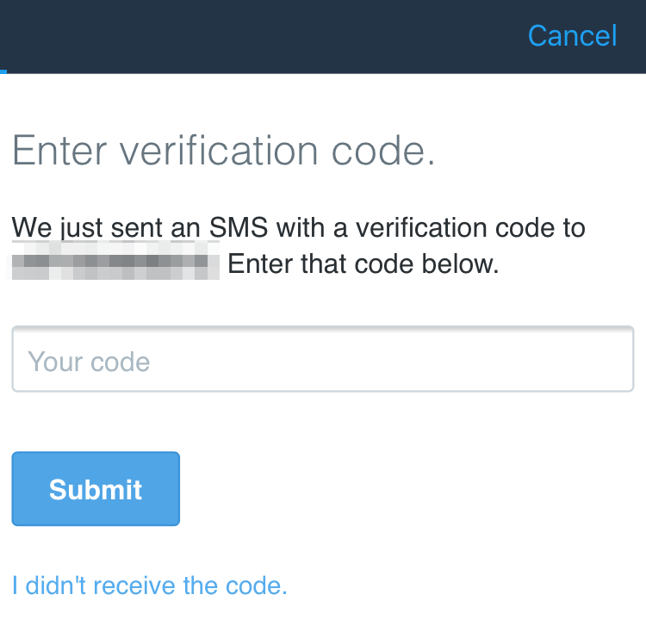Open the "I didn't receive the code." link

coord(149,586)
